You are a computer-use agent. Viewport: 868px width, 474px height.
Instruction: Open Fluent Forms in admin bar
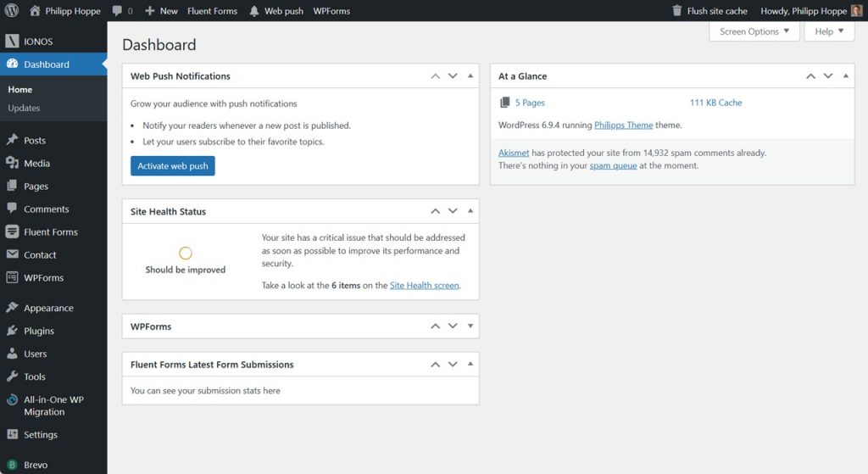tap(212, 11)
